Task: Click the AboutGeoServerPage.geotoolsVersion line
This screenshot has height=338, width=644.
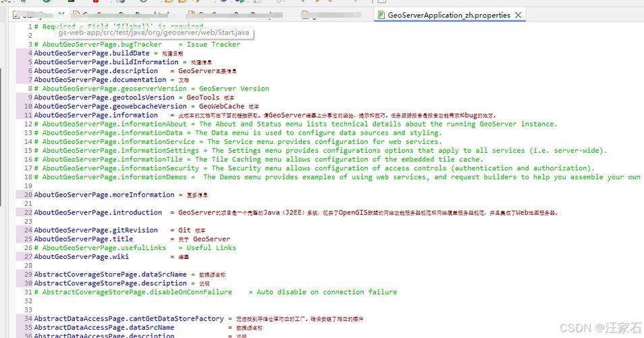Action: (x=134, y=97)
